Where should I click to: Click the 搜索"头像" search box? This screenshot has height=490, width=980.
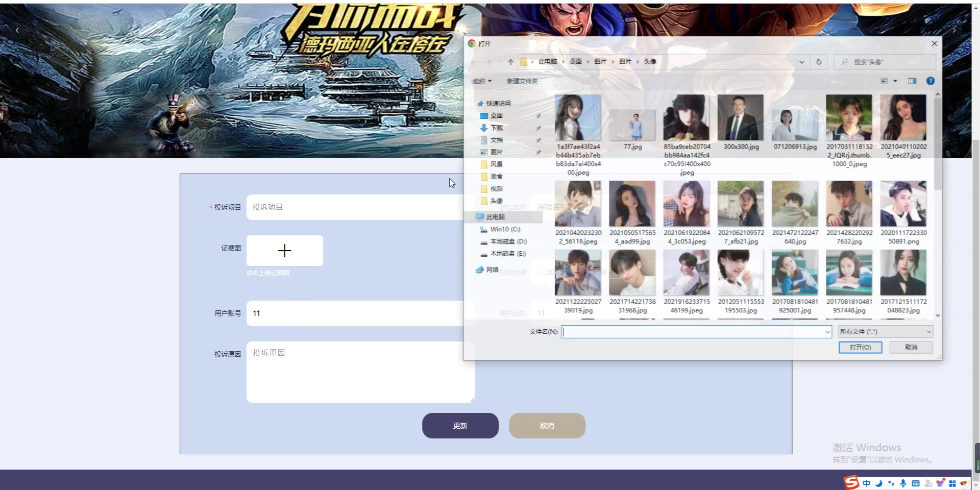885,62
